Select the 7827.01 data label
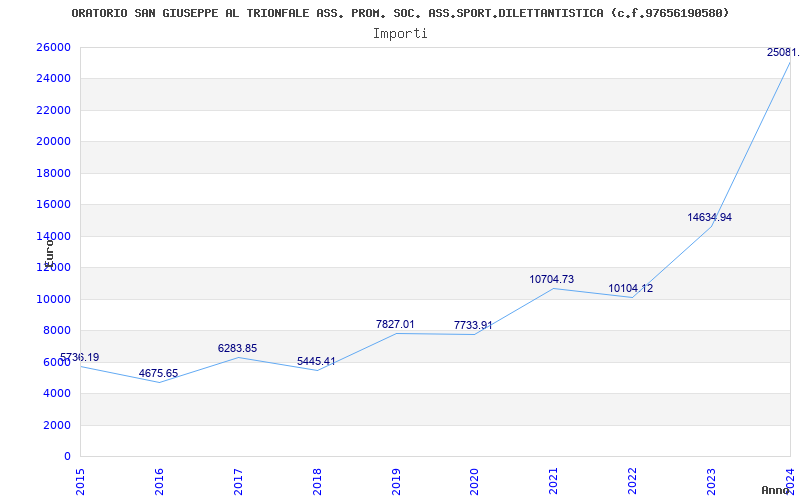The height and width of the screenshot is (500, 800). tap(394, 324)
